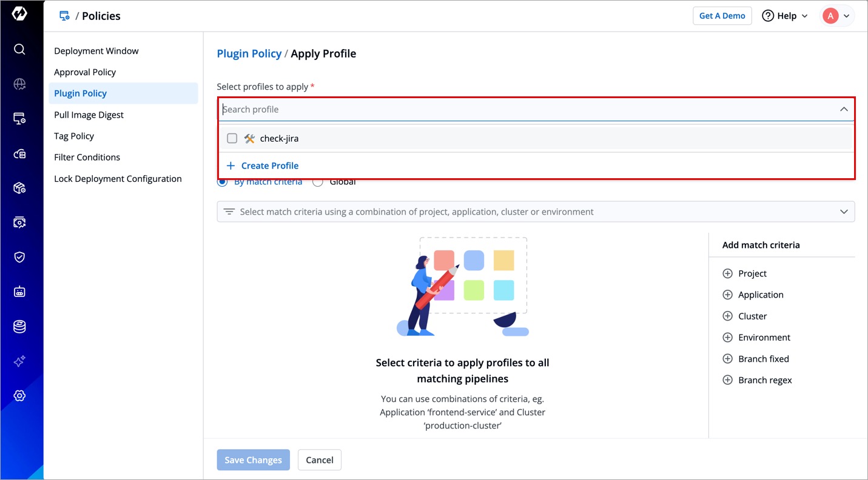Click the sparkle AI icon in sidebar
Viewport: 868px width, 480px height.
click(x=19, y=361)
